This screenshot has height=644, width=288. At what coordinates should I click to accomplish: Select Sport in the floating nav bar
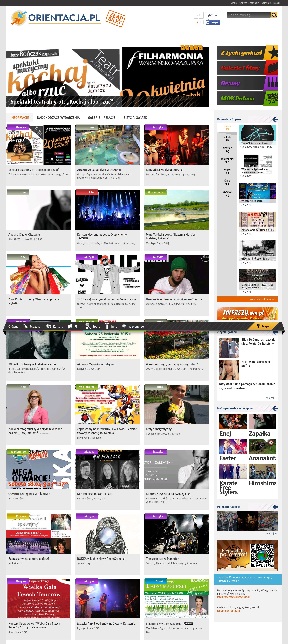point(93,327)
